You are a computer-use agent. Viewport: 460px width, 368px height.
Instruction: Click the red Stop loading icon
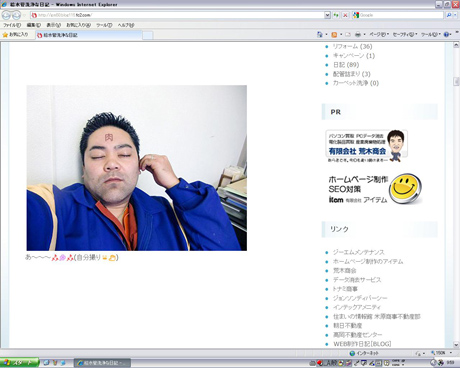pyautogui.click(x=345, y=15)
